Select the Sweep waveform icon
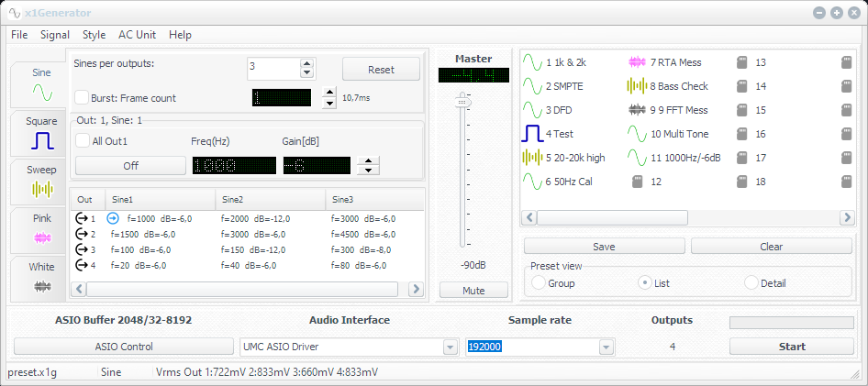 coord(41,189)
